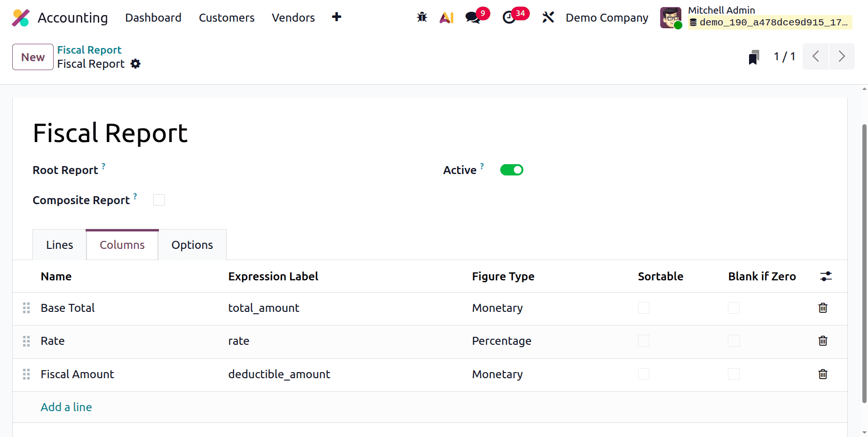Image resolution: width=868 pixels, height=437 pixels.
Task: Click the Figure Type column header
Action: 503,276
